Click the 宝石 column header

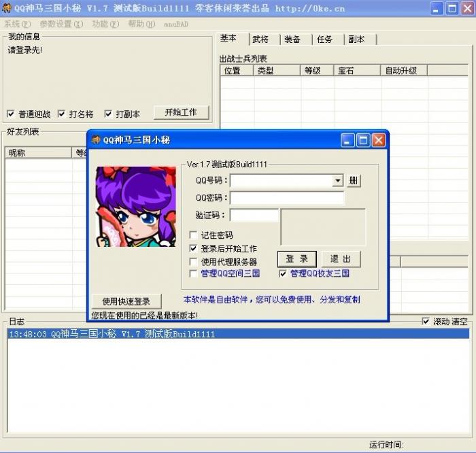357,71
